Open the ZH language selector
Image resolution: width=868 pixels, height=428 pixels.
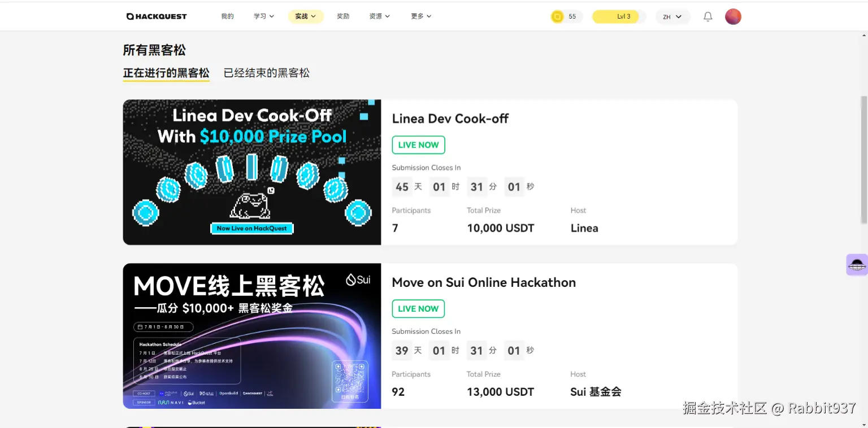(672, 17)
